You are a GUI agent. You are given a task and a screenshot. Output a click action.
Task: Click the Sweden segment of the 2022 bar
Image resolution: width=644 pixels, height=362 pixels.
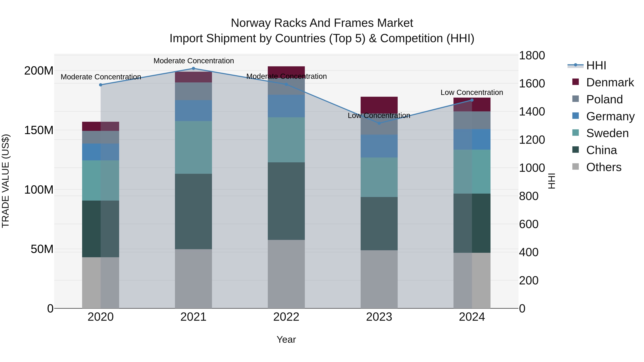tap(287, 140)
